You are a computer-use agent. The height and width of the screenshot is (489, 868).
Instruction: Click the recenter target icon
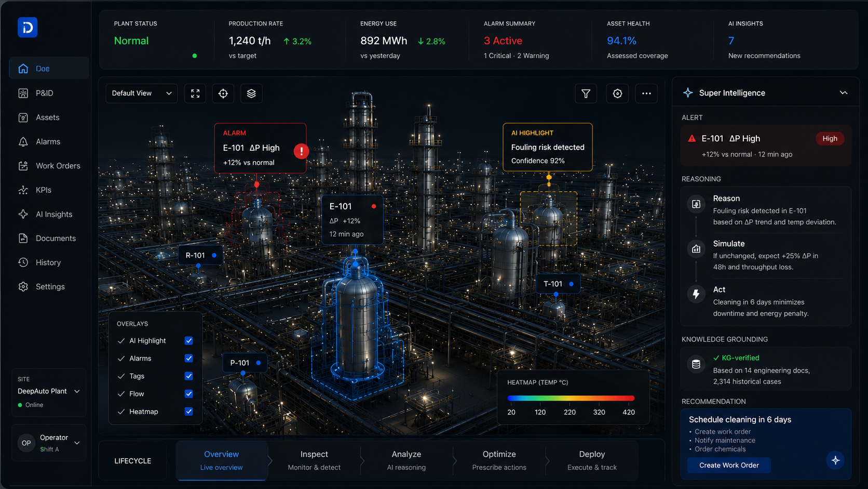(223, 94)
